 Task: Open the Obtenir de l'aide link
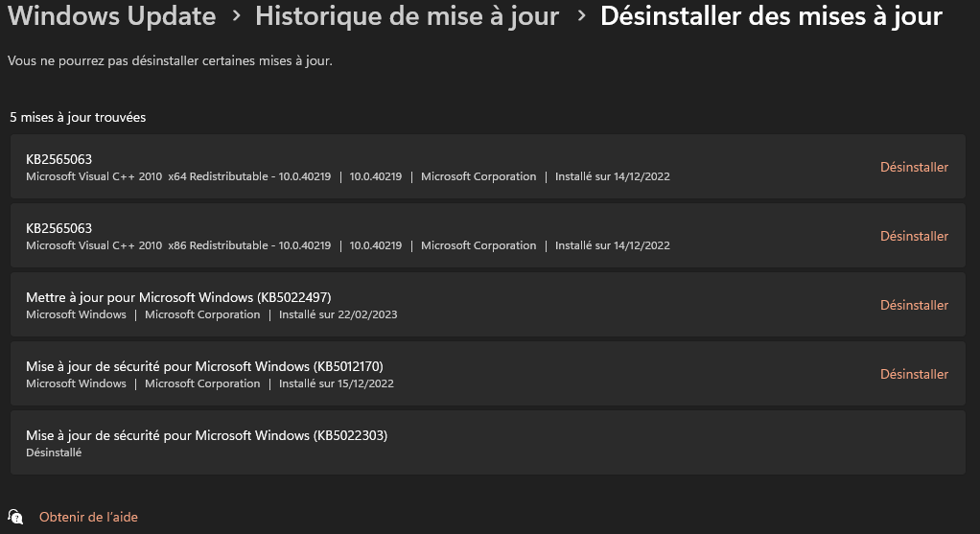click(x=88, y=517)
